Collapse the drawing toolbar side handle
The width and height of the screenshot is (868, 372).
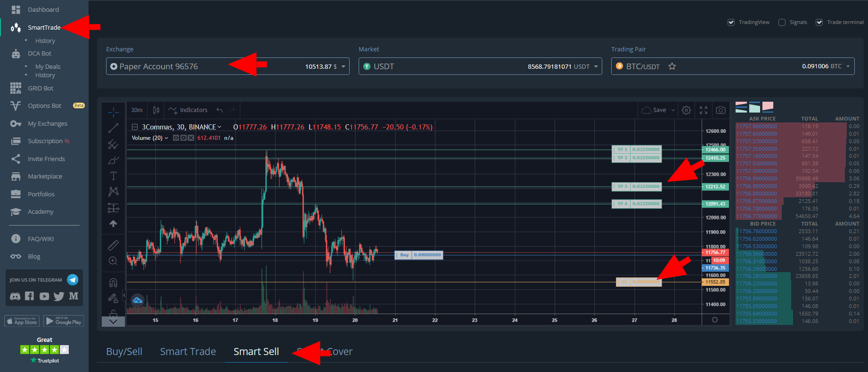tap(124, 295)
